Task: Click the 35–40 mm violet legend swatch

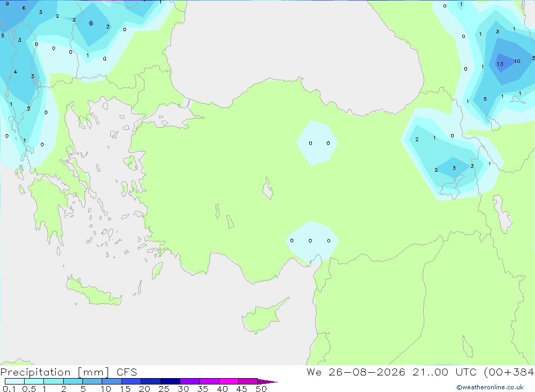Action: (x=209, y=381)
